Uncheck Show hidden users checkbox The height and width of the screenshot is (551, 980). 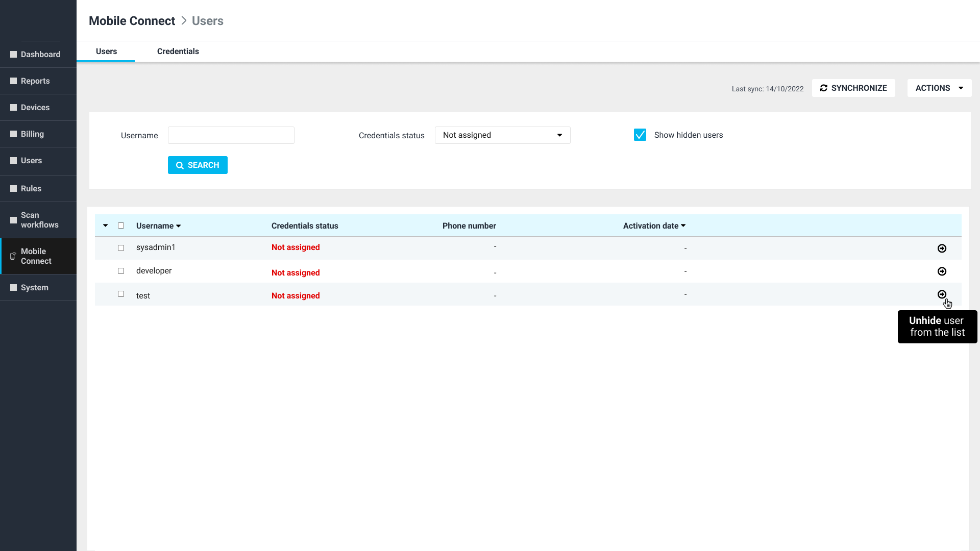pos(640,135)
